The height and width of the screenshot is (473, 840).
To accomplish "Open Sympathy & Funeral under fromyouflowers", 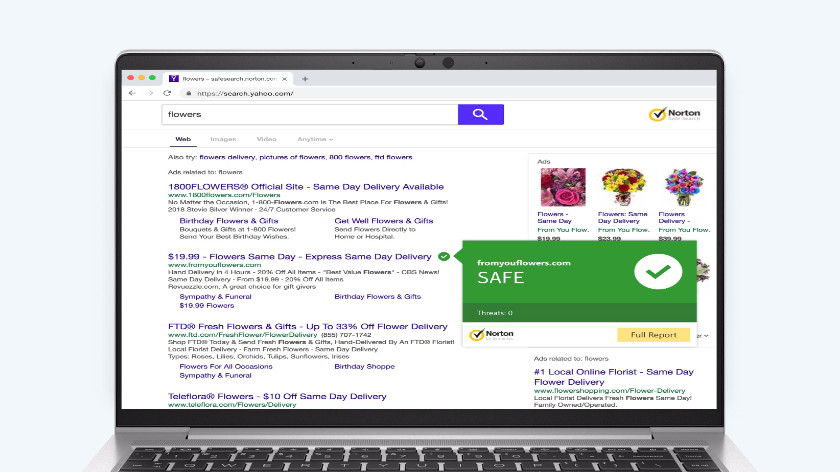I will pos(215,296).
